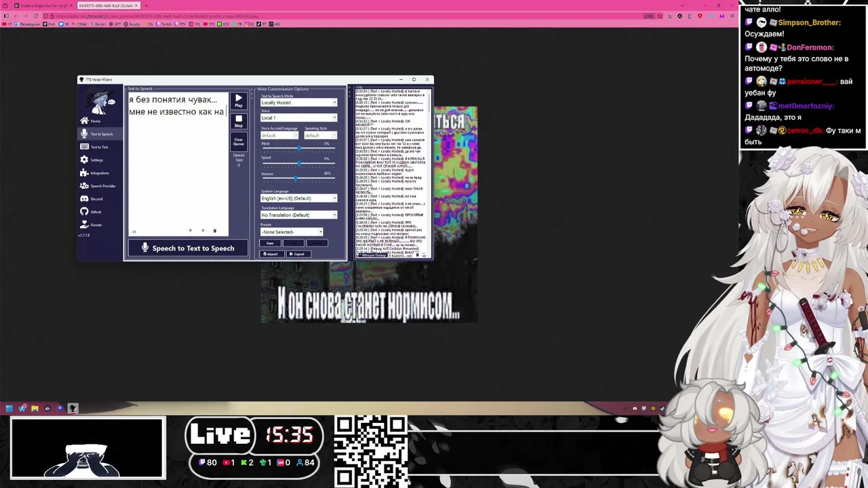Open the Translation Language dropdown

pos(298,215)
